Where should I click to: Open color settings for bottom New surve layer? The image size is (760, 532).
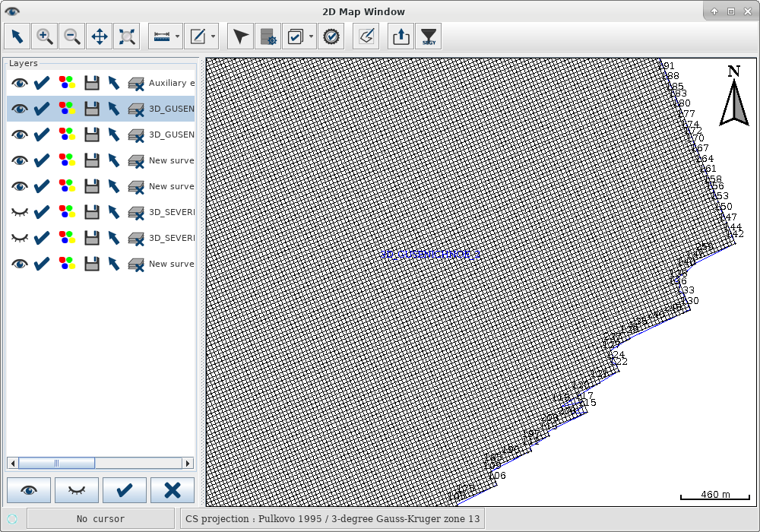67,264
